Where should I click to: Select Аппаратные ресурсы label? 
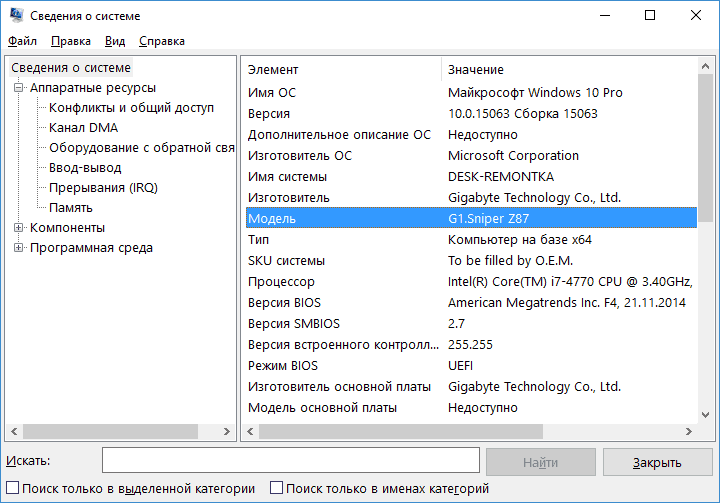(93, 87)
